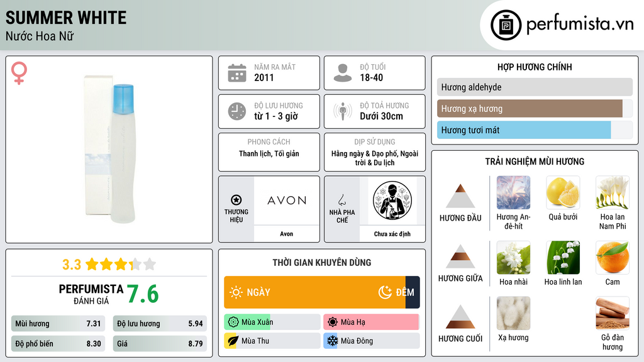This screenshot has width=644, height=362.
Task: Click the clock icon beside Độ lưu hương
Action: [x=237, y=111]
